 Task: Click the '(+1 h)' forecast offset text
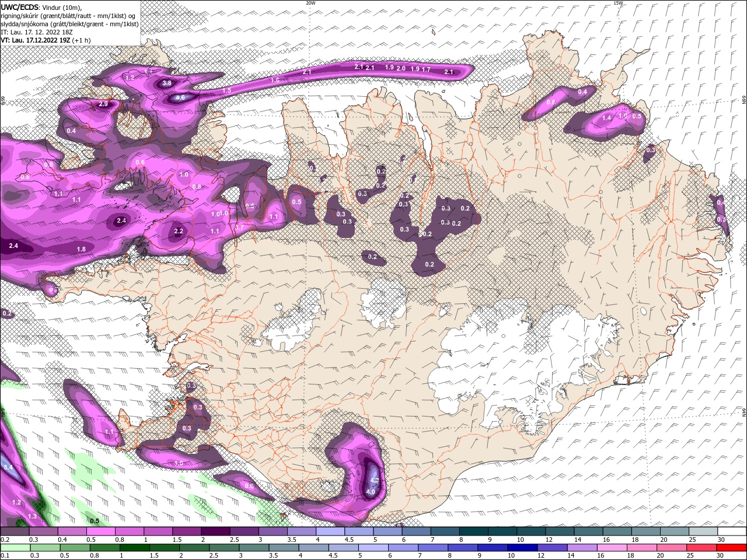(82, 40)
